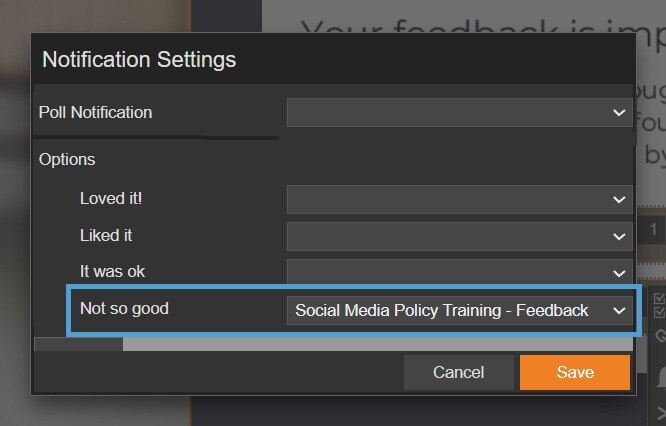This screenshot has height=426, width=666.
Task: Click the checklist icon behind the dialog
Action: (x=659, y=305)
